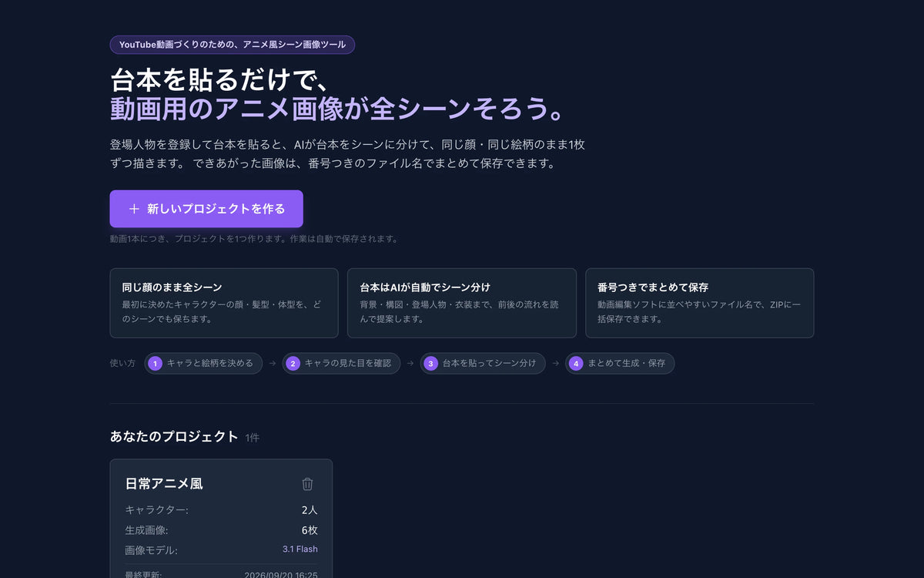Open the 台本はAIが自動でシーン分け feature card
Screen dimensions: 924x578
pyautogui.click(x=462, y=303)
